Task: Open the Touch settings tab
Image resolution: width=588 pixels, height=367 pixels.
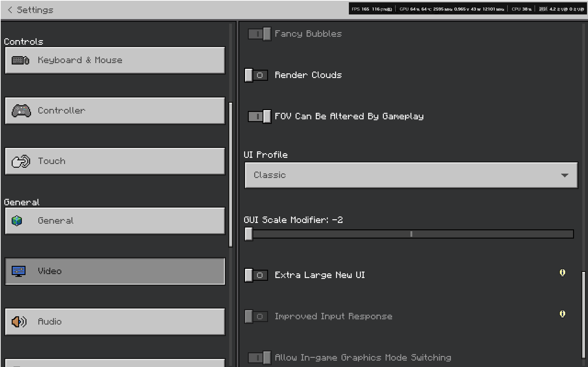Action: [115, 161]
